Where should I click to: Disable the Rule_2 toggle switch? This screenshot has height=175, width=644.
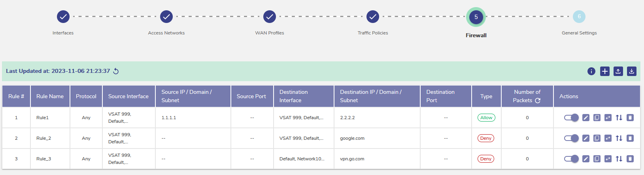tap(571, 138)
